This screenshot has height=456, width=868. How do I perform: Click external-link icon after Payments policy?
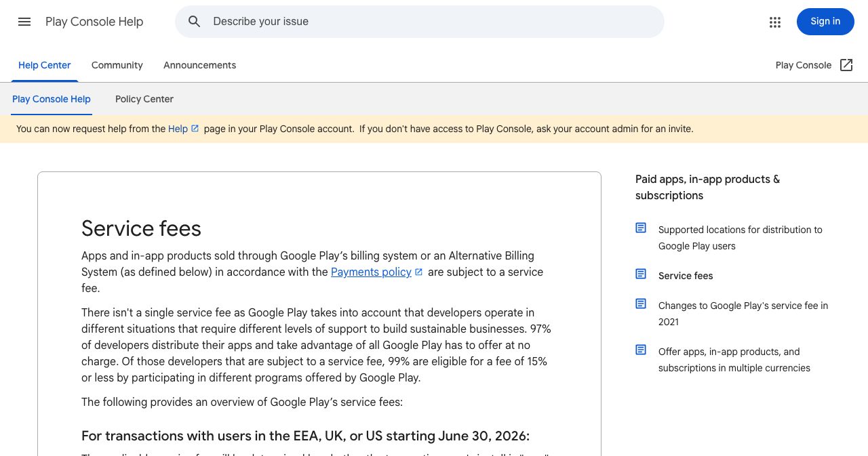[419, 272]
